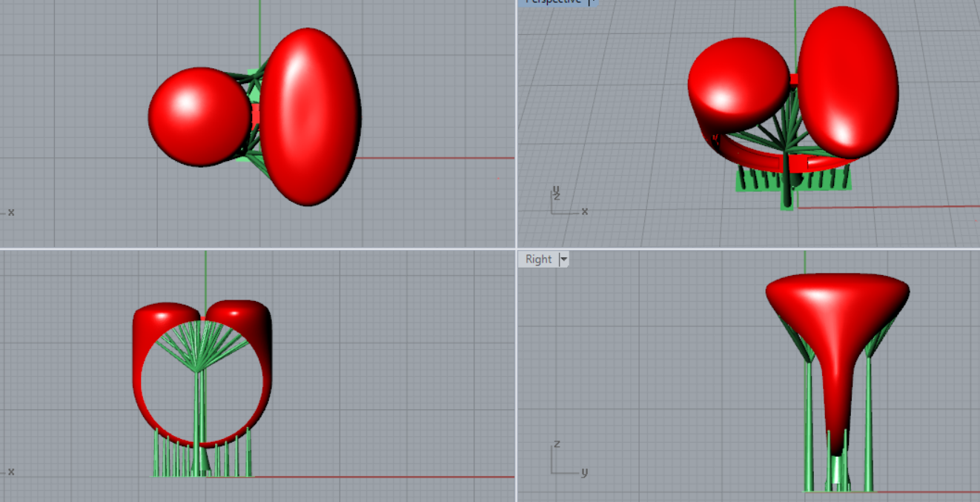Select the large red ellipsoid in Perspective viewport
Screen dimensions: 980x502
tap(847, 82)
